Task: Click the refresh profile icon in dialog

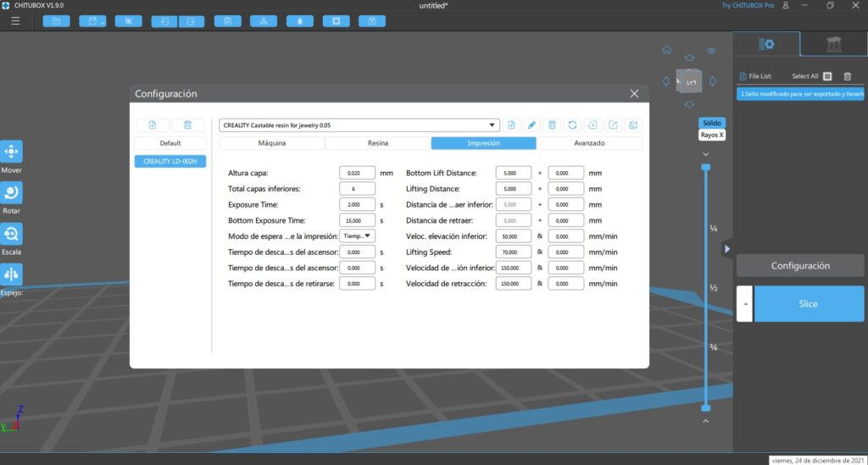Action: (572, 125)
